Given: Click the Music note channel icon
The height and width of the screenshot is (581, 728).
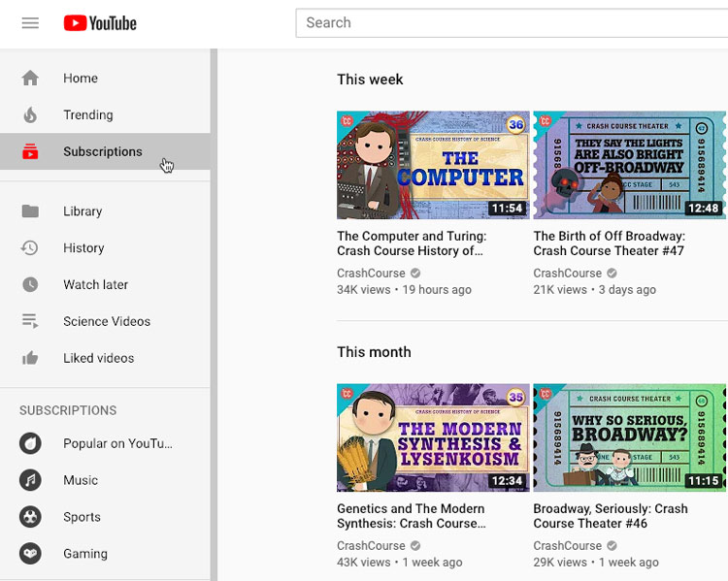Looking at the screenshot, I should click(30, 480).
